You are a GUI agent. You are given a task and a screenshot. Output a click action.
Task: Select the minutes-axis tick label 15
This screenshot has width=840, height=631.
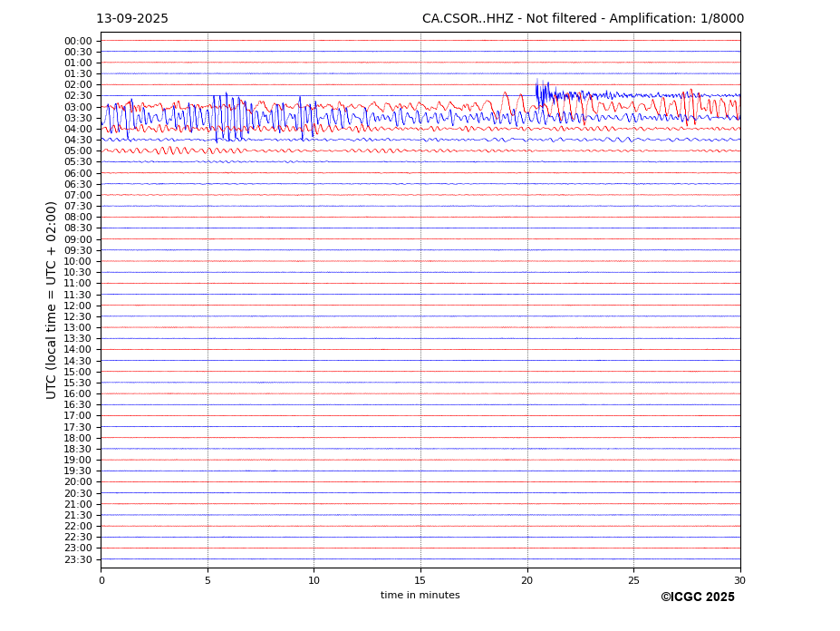(420, 580)
